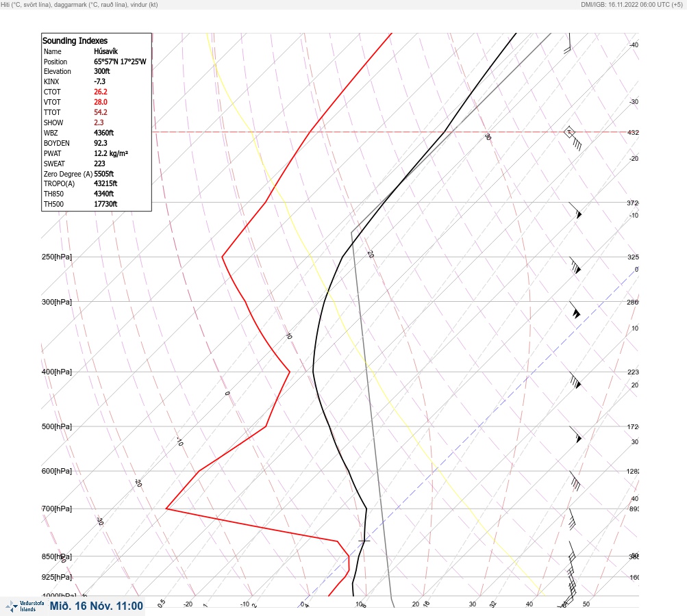Click the BOYDEN value 92.3

coord(100,143)
